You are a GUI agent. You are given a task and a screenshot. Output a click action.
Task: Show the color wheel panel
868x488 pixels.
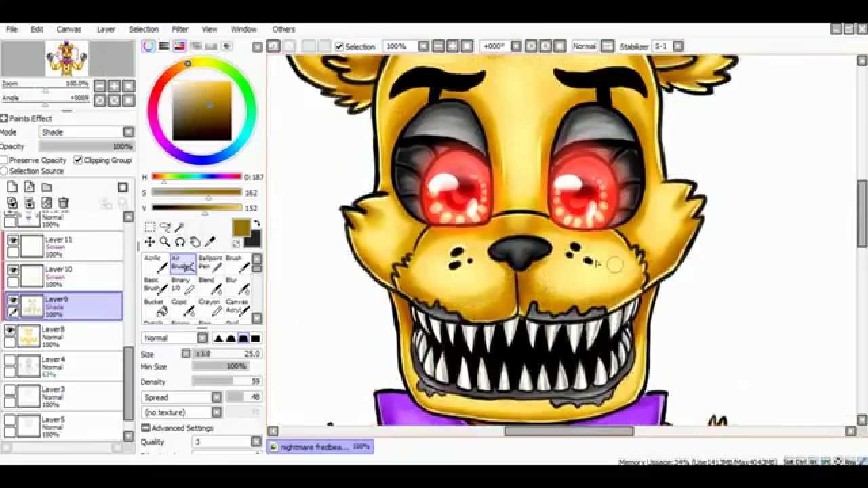[148, 46]
